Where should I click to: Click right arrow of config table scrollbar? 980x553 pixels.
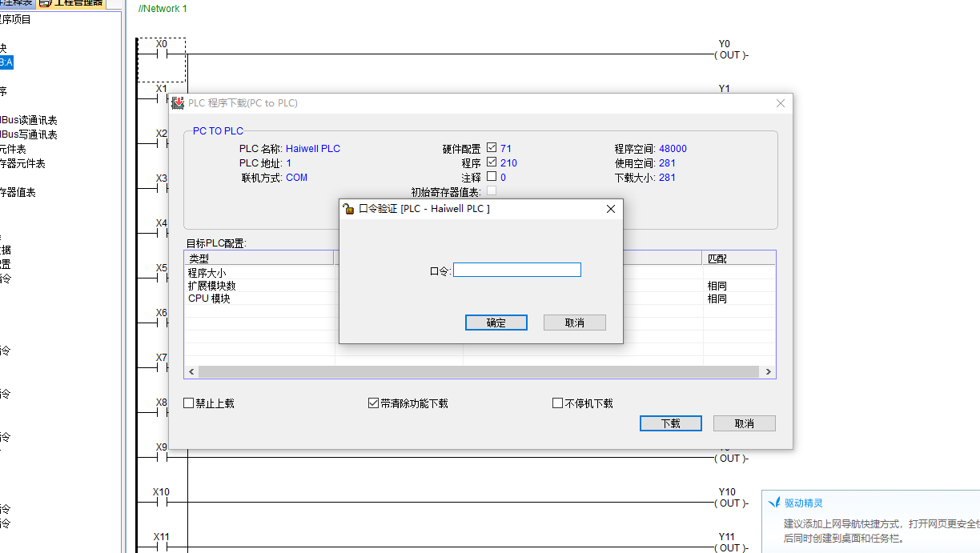(x=768, y=372)
